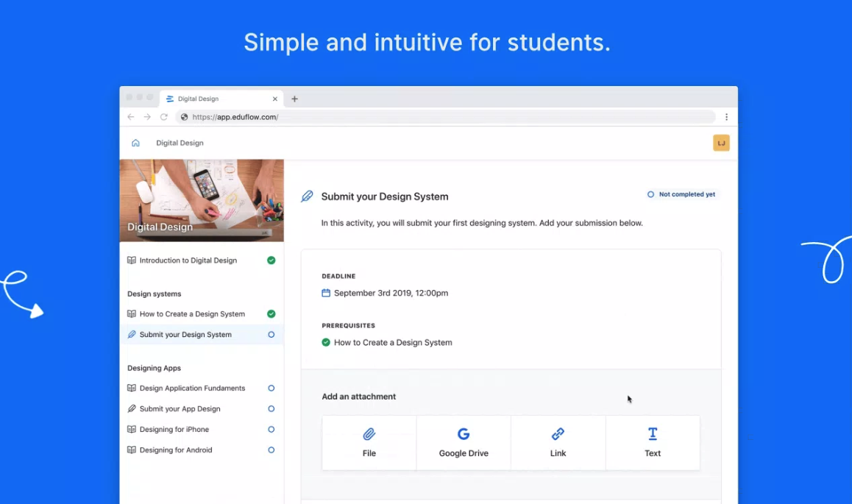Screen dimensions: 852x504
Task: Select Submit your Design System sidebar item
Action: pyautogui.click(x=202, y=335)
